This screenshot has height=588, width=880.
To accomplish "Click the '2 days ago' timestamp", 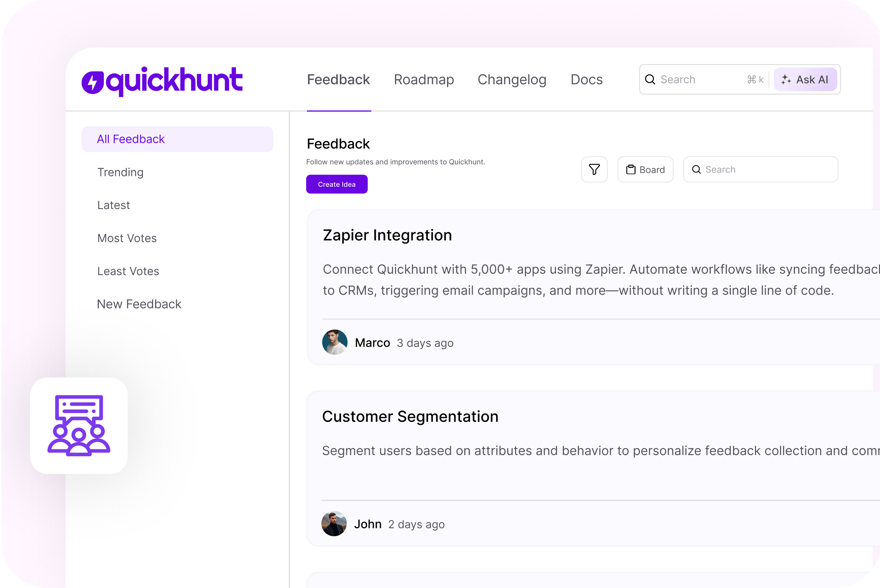I will 416,524.
